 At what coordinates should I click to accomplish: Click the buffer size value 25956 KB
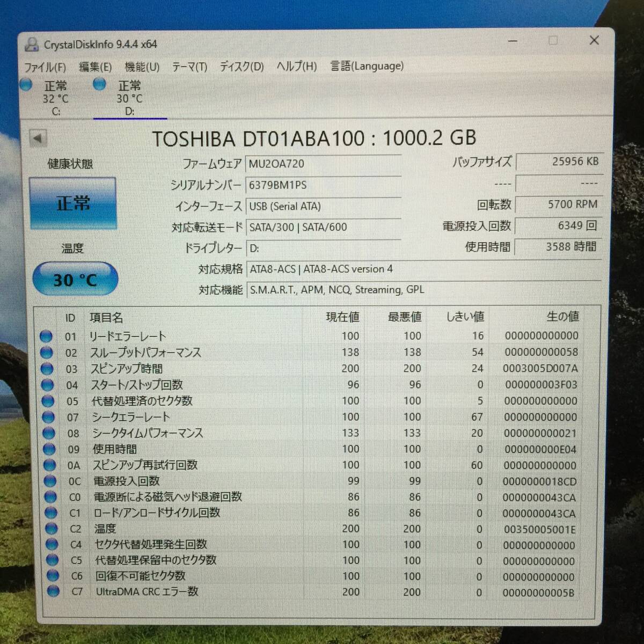[559, 162]
